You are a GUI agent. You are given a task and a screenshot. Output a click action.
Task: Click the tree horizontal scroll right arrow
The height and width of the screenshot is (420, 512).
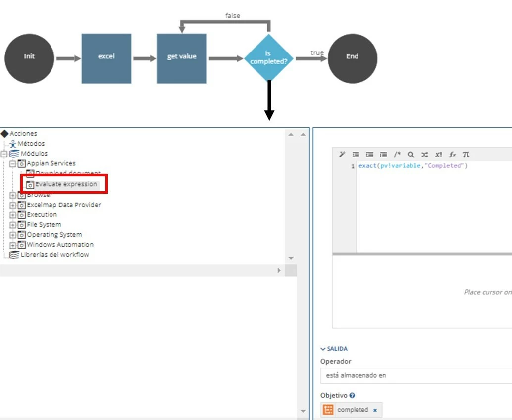[279, 270]
